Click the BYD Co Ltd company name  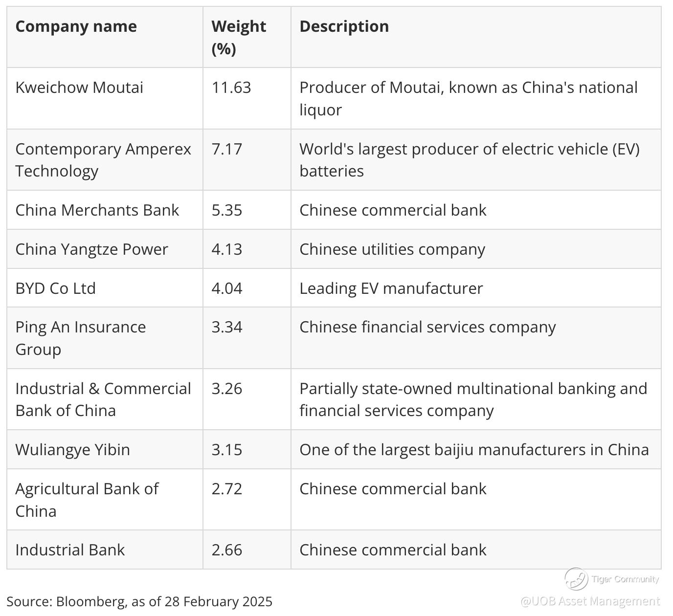55,288
